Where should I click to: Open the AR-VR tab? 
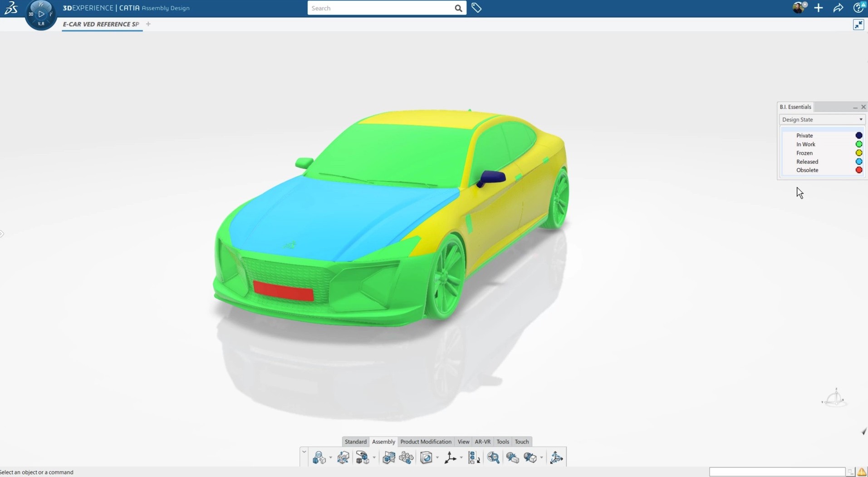pyautogui.click(x=482, y=442)
